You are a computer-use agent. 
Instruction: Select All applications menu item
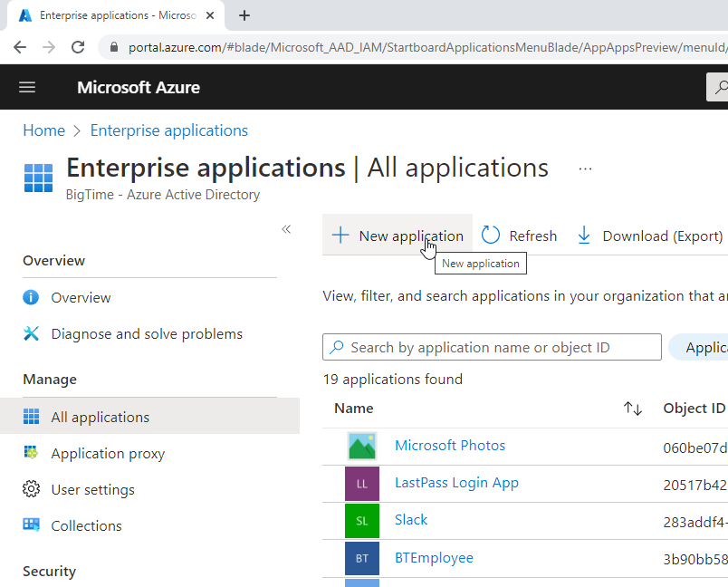pos(149,417)
